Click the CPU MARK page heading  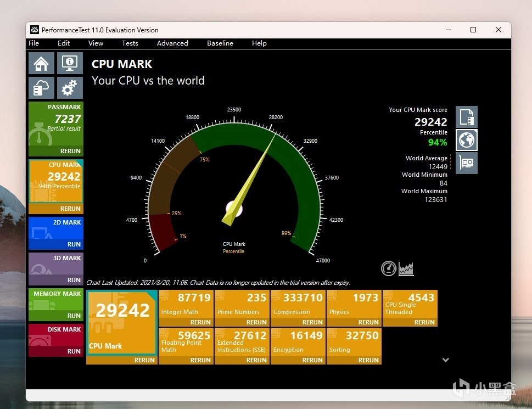click(122, 64)
